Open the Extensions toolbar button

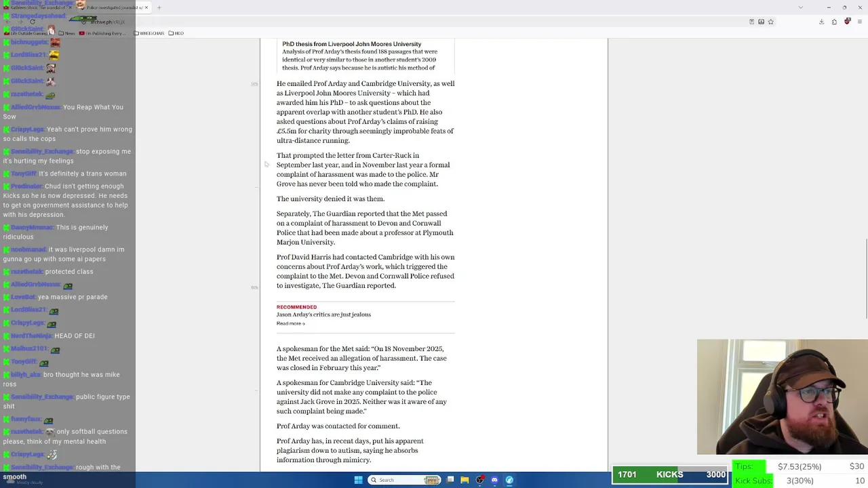[x=834, y=22]
